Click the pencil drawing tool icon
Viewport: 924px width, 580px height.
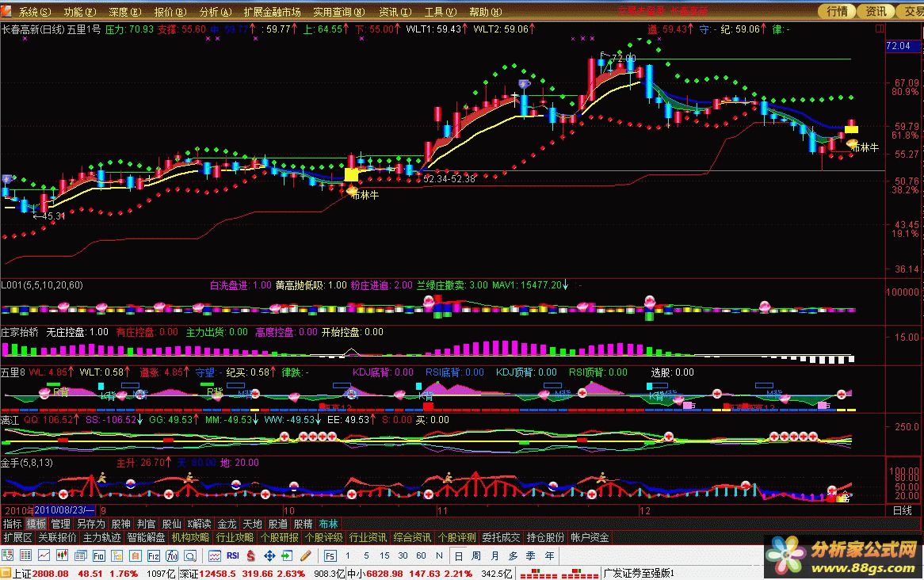[x=306, y=556]
